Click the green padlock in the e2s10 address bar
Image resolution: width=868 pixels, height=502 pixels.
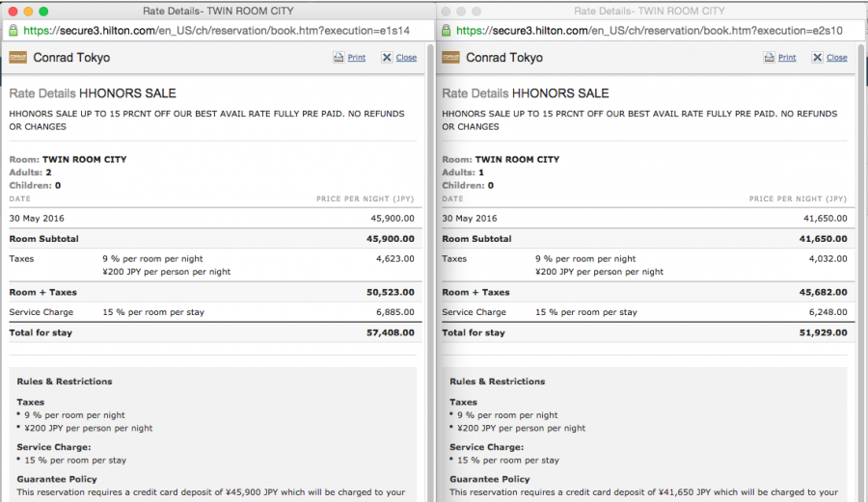[x=446, y=31]
